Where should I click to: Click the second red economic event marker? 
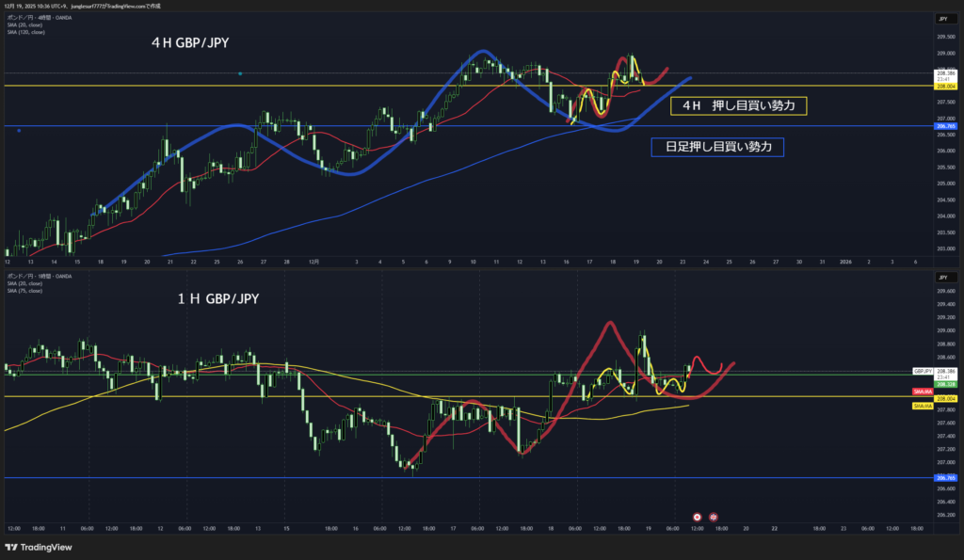click(714, 517)
